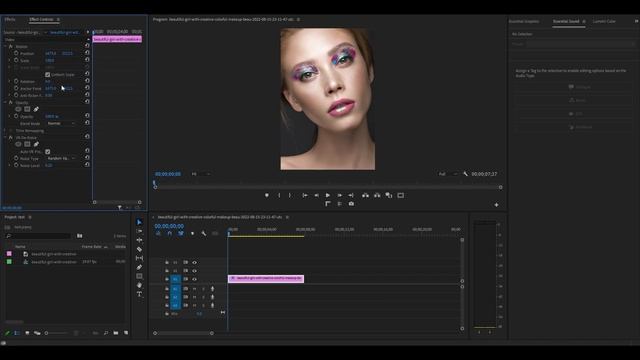Toggle the timeline linked selection button
The image size is (640, 360).
(x=181, y=233)
